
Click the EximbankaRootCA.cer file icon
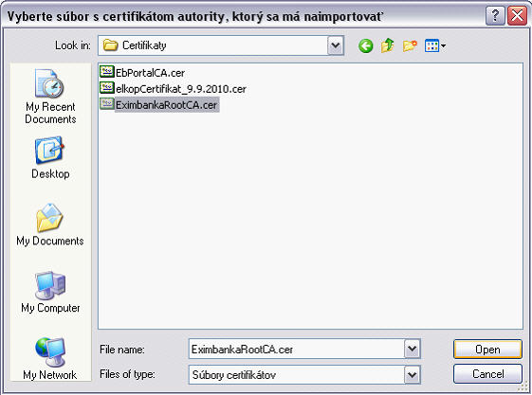tap(107, 104)
